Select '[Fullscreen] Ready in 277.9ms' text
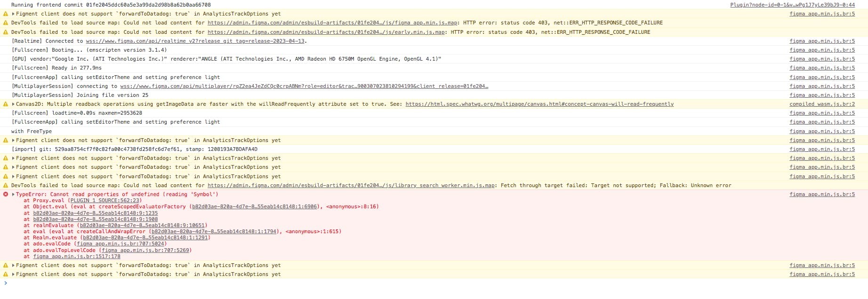The width and height of the screenshot is (868, 299). pos(56,68)
